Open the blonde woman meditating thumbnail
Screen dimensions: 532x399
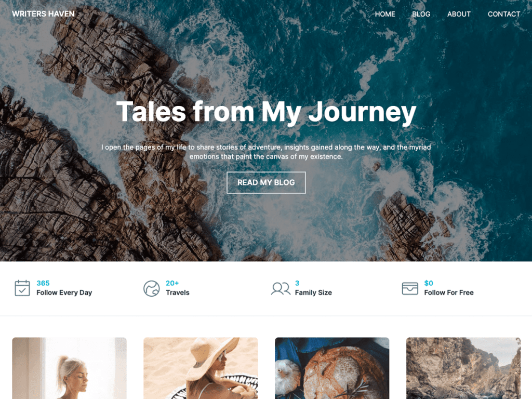69,368
